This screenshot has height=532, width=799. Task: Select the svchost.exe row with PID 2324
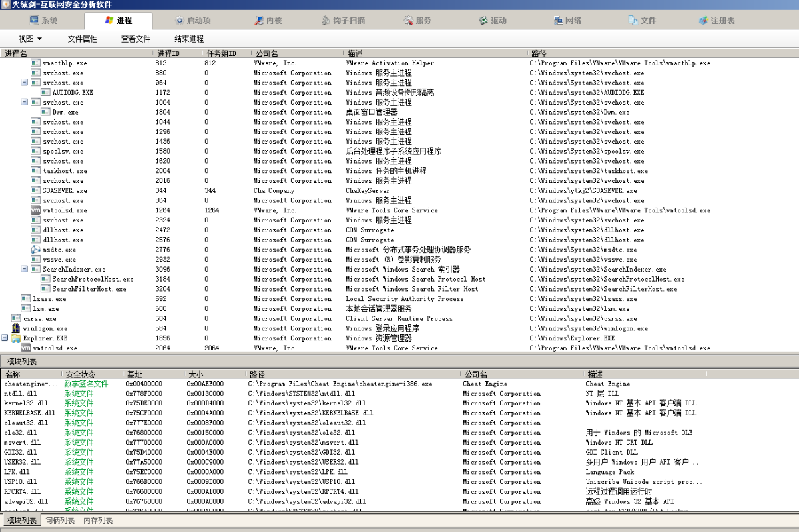tap(400, 220)
